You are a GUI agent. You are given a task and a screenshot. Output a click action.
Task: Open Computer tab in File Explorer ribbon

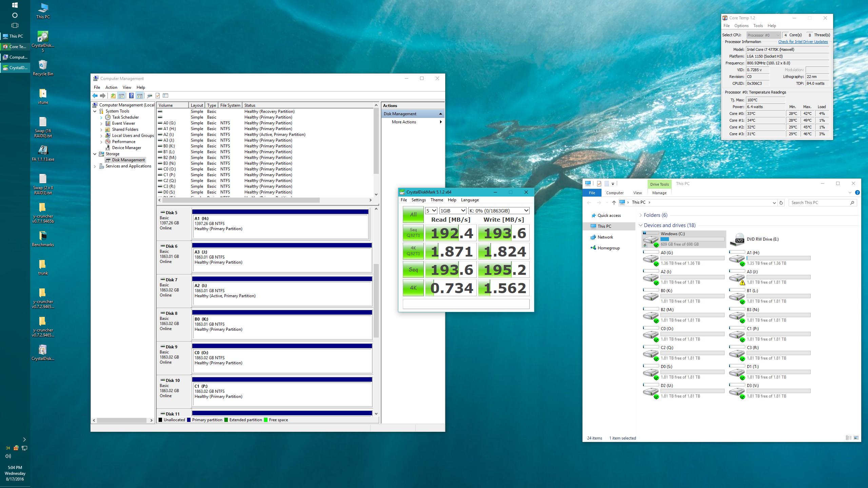[615, 193]
